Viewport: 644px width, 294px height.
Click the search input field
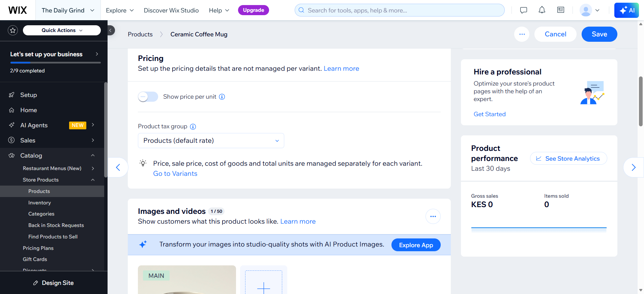click(400, 10)
